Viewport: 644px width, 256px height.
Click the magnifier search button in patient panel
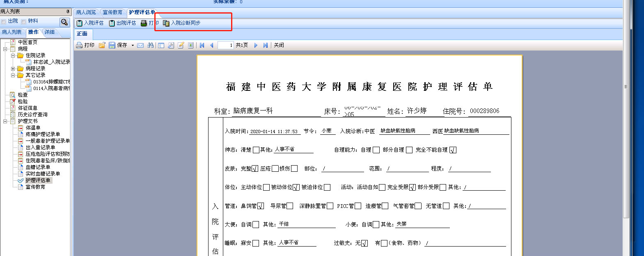coord(64,22)
